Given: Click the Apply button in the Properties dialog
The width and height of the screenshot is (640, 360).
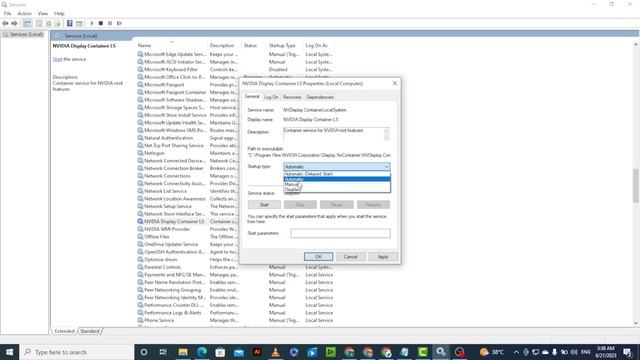Looking at the screenshot, I should click(383, 257).
